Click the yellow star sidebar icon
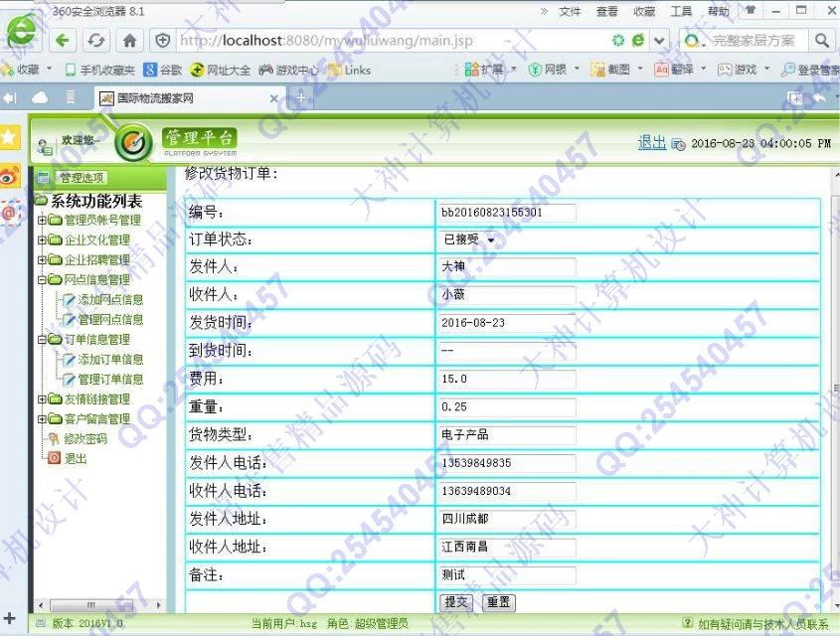Image resolution: width=840 pixels, height=636 pixels. pos(10,137)
